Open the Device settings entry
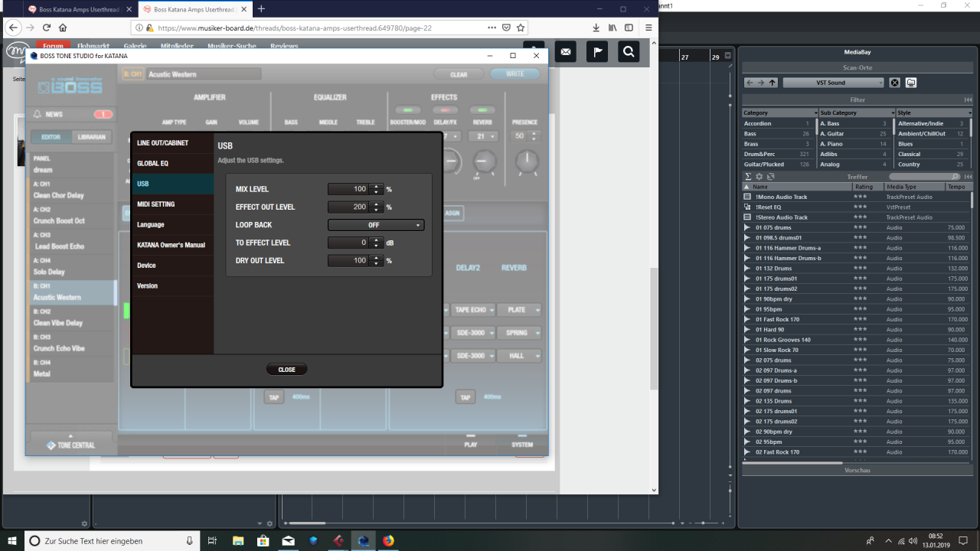Image resolution: width=980 pixels, height=551 pixels. coord(173,266)
